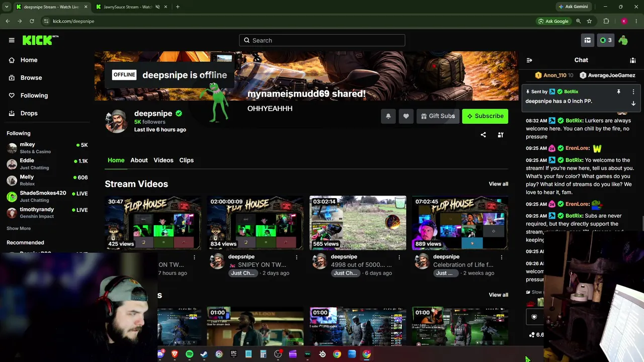
Task: Open Eddie's channel from Following list
Action: pos(47,164)
